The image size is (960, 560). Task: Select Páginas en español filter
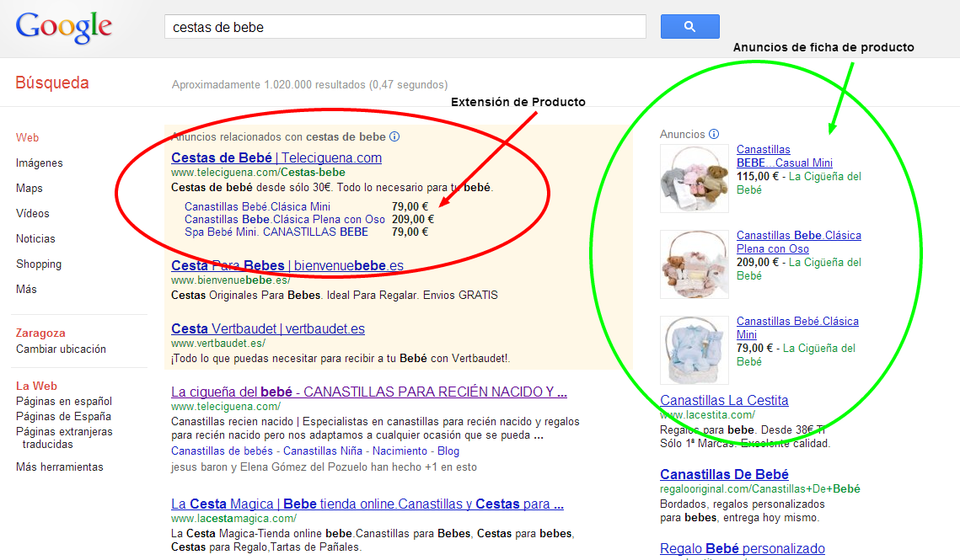pos(64,401)
